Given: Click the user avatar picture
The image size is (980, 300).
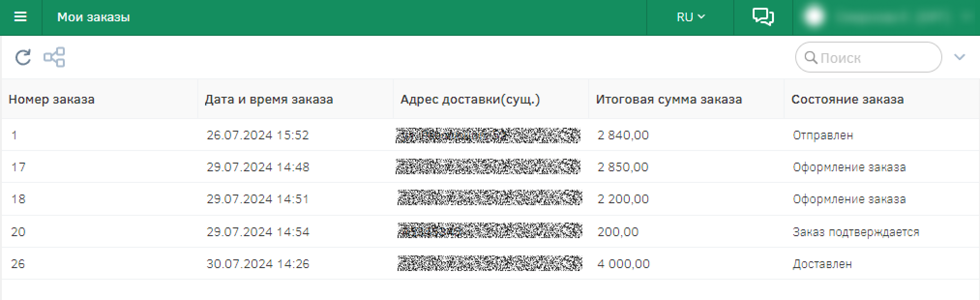Looking at the screenshot, I should click(814, 17).
